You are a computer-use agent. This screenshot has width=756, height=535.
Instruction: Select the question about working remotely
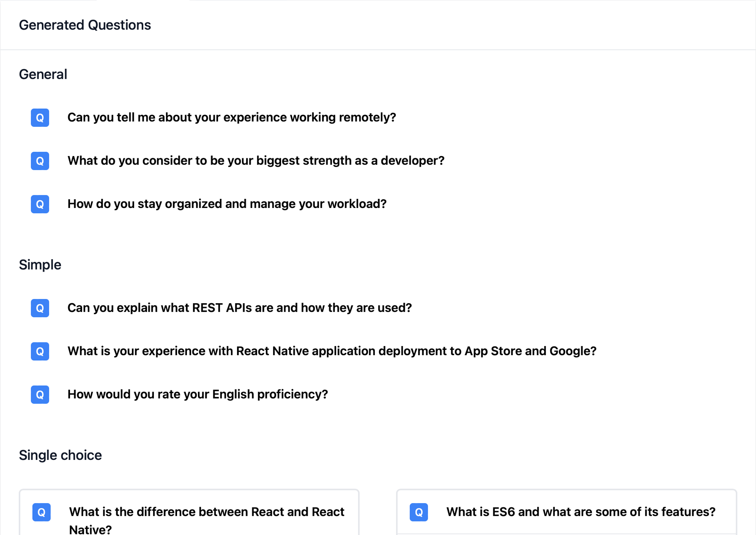tap(232, 118)
